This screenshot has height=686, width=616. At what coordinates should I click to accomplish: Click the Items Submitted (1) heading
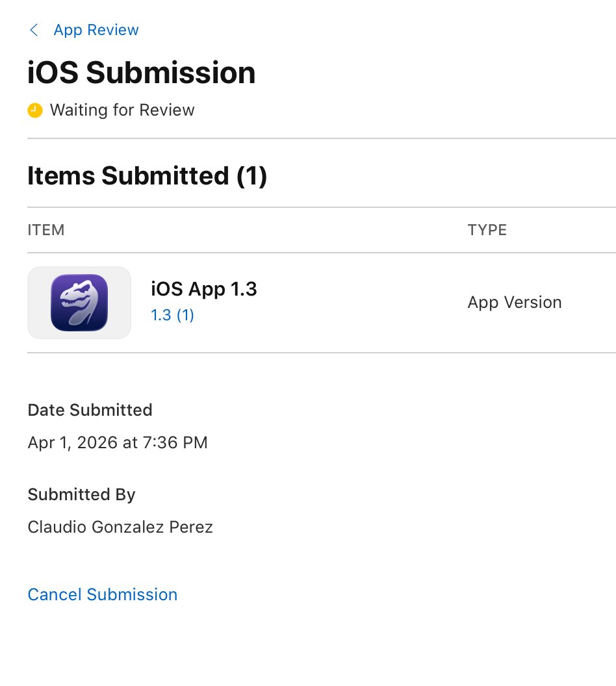[x=147, y=176]
